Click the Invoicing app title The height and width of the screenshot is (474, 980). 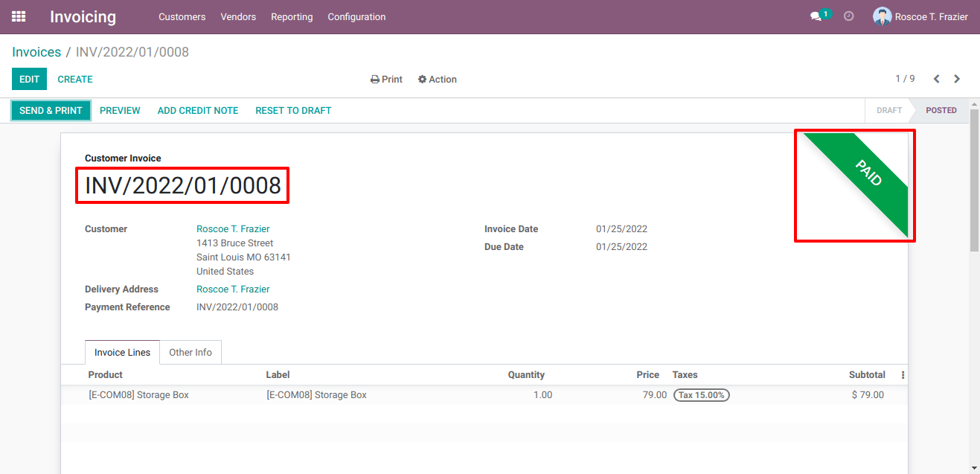click(83, 16)
